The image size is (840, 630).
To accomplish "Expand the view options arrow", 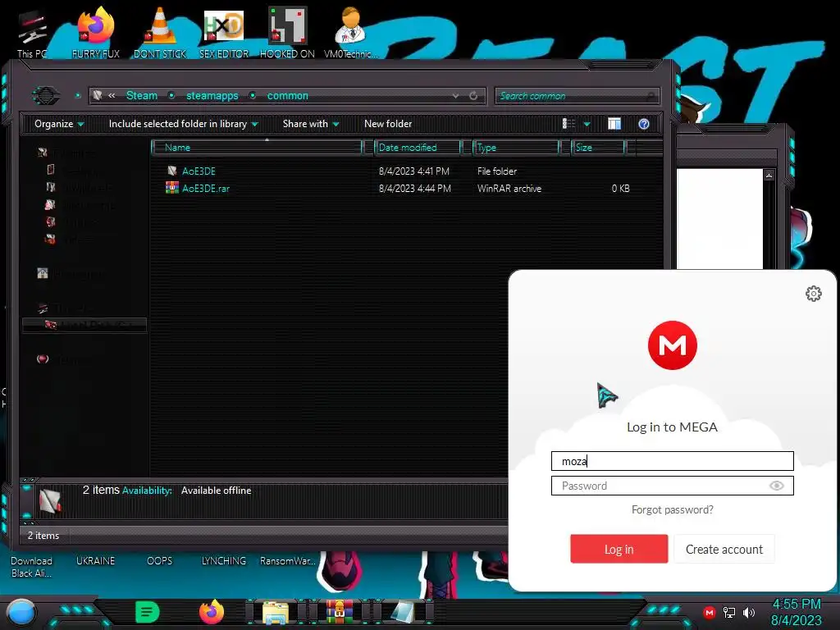I will (x=587, y=125).
